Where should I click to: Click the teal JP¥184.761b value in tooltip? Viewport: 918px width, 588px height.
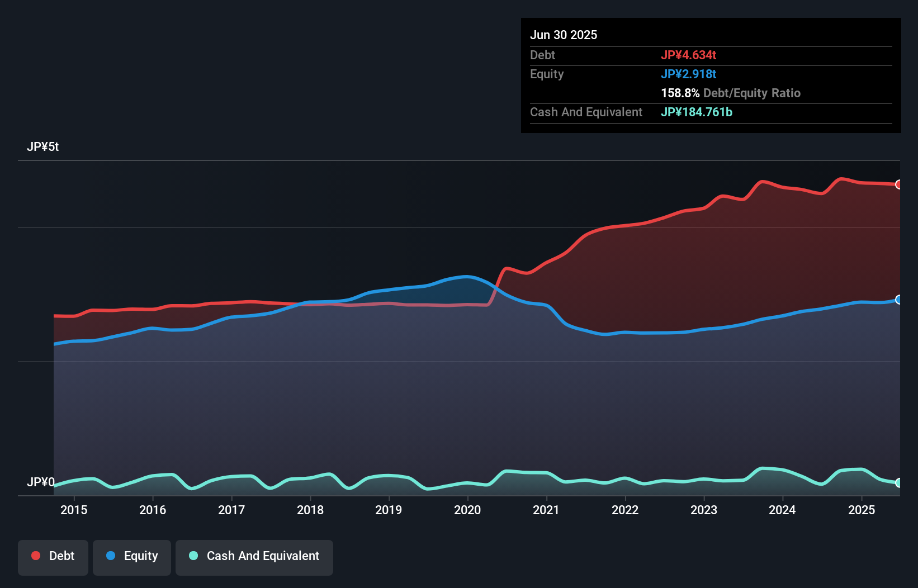tap(697, 112)
